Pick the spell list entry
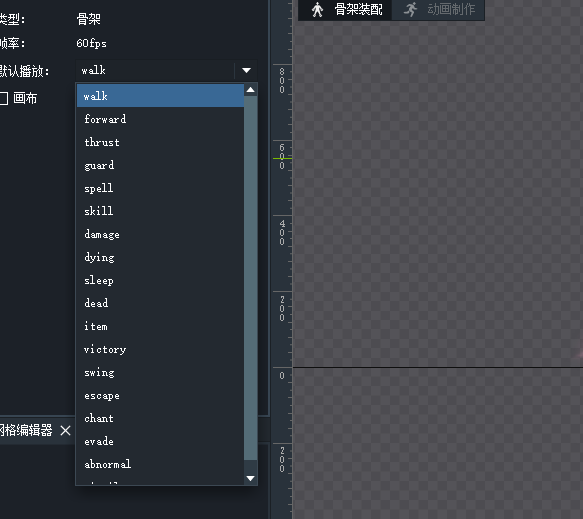The image size is (583, 519). 160,188
